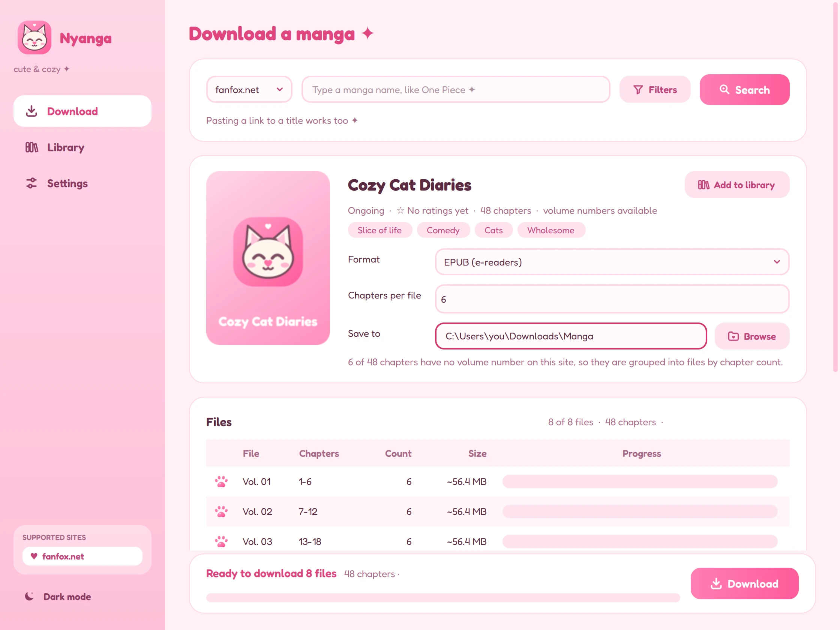
Task: Click the "13-18" chapters cell
Action: point(310,541)
